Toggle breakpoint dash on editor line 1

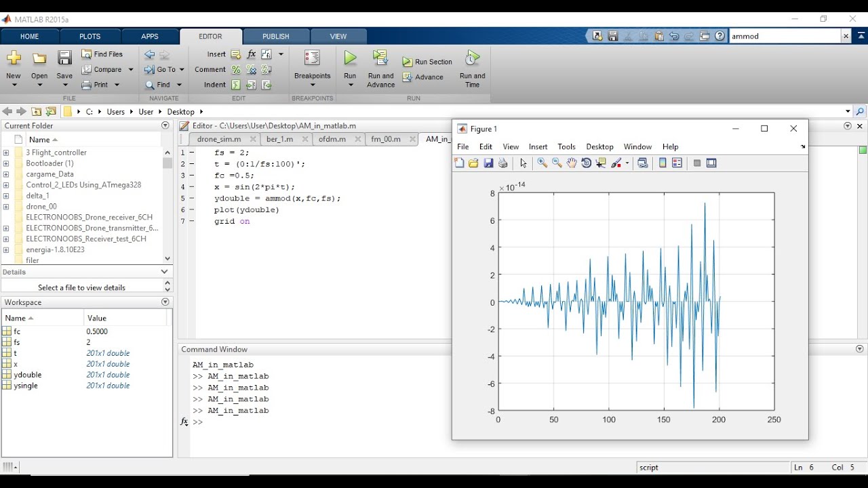pos(192,152)
